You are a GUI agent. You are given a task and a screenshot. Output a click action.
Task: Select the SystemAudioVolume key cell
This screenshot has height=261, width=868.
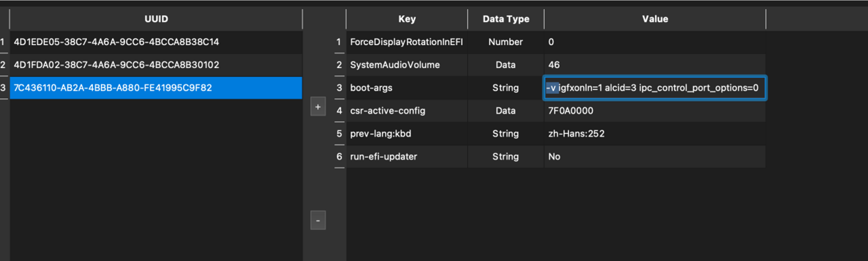(395, 65)
